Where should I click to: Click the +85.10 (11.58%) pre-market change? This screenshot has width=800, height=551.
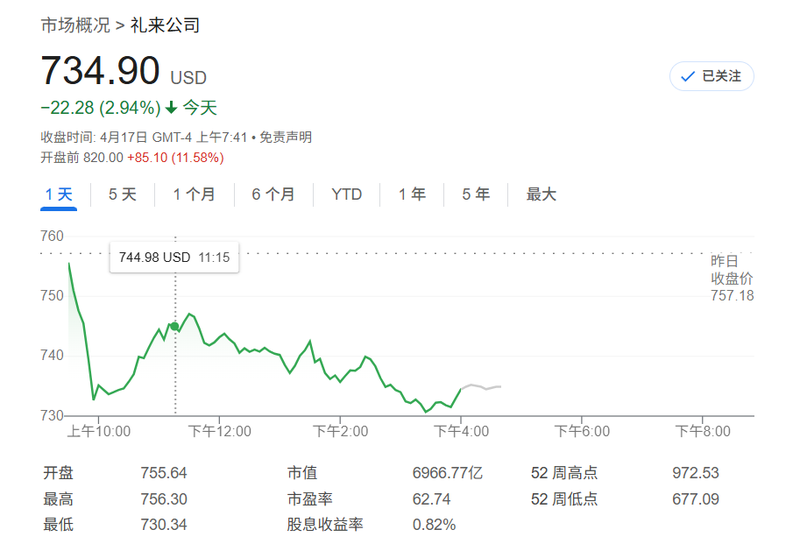[176, 158]
